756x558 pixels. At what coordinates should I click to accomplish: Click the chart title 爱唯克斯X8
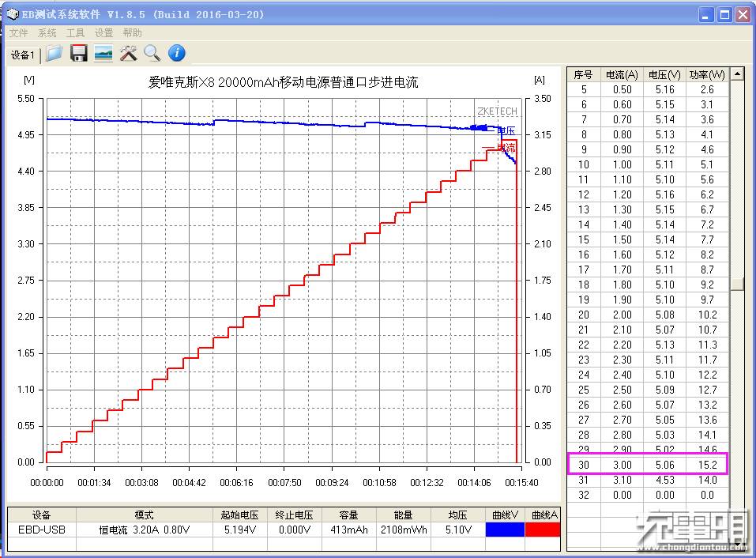coord(283,82)
